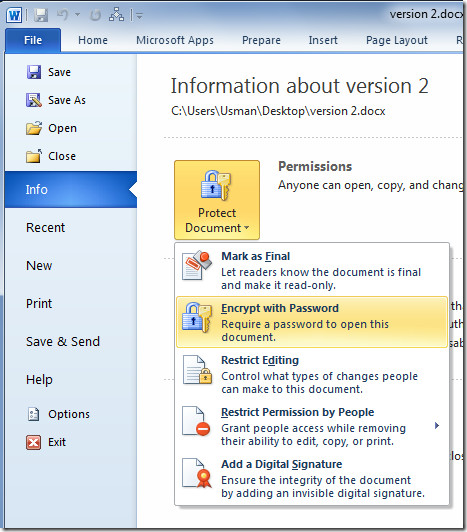Switch to the Microsoft Apps tab
Viewport: 467px width, 532px height.
(x=175, y=40)
